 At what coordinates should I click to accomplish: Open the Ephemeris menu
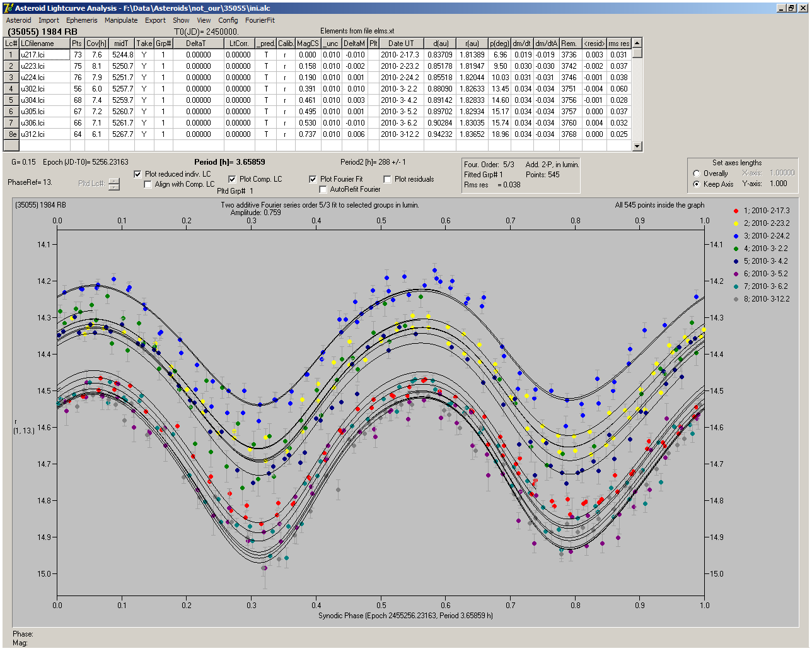(x=82, y=20)
